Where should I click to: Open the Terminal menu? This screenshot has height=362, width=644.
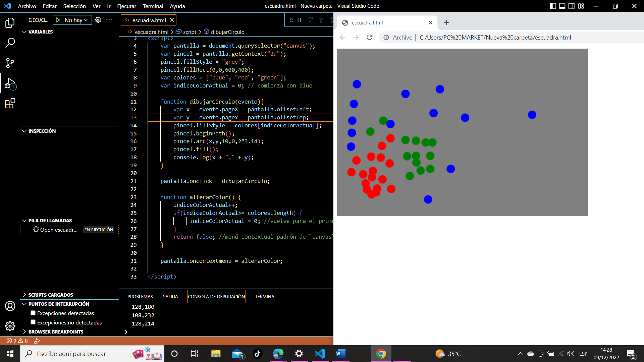(x=153, y=6)
